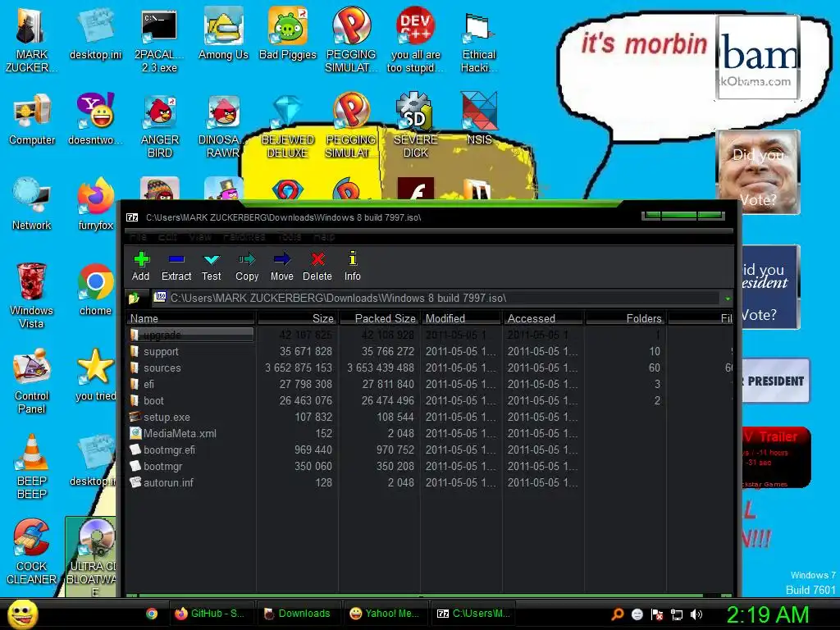Screen dimensions: 840x630
Task: Open the Favorites menu in 7-Zip
Action: coord(244,236)
